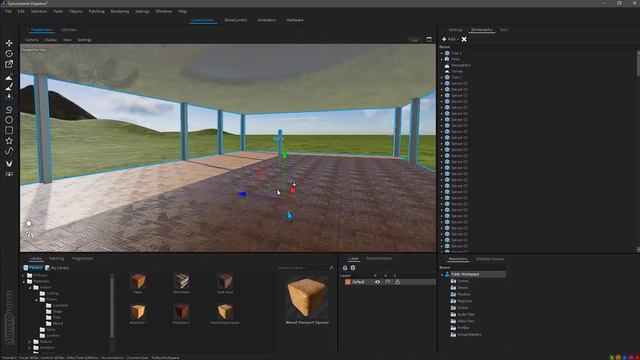Select the S-shaped curve tool
This screenshot has width=640, height=360.
click(x=9, y=109)
